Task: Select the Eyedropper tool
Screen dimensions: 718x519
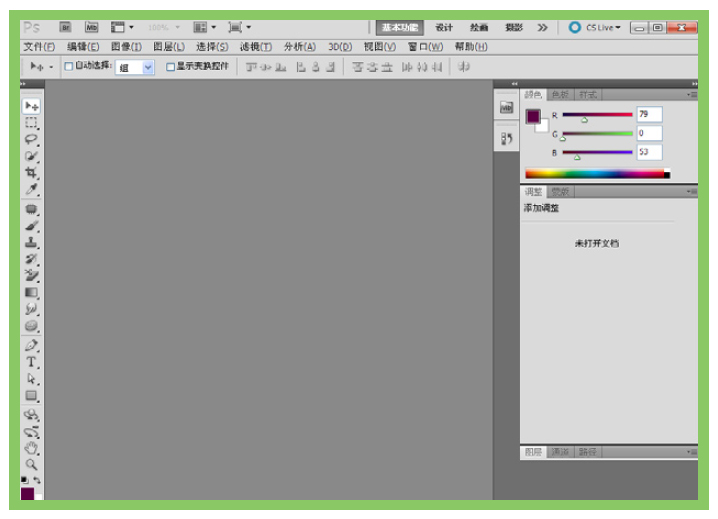Action: [31, 189]
